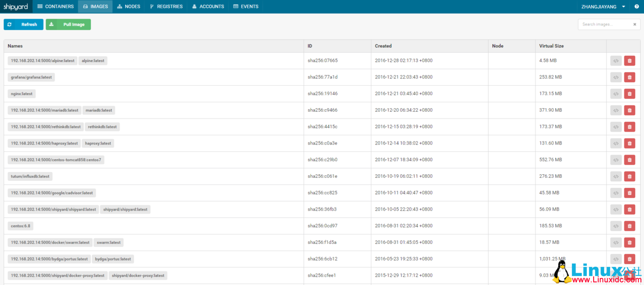Open the code/tag icon for the tutum/influxdb:latest row

click(x=615, y=176)
